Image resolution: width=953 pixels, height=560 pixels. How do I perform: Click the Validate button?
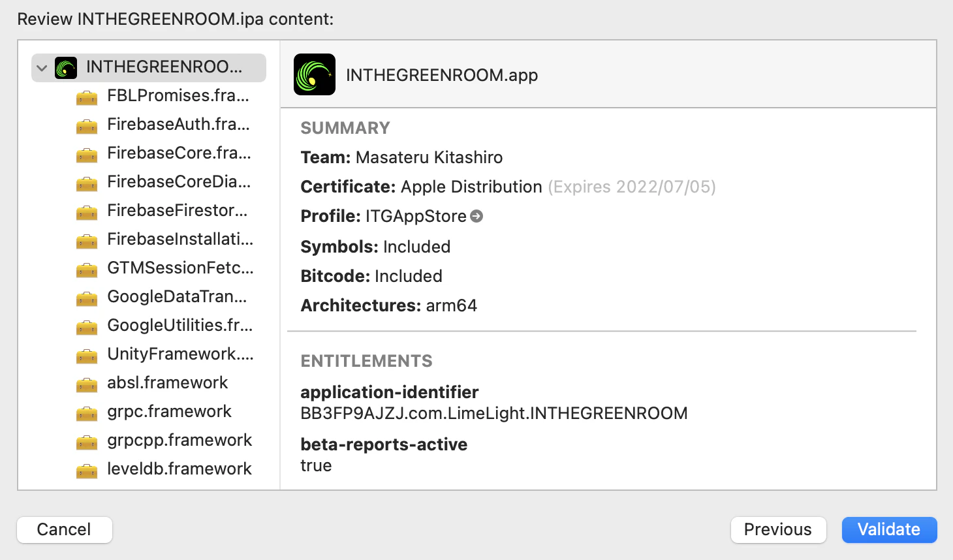[x=889, y=529]
